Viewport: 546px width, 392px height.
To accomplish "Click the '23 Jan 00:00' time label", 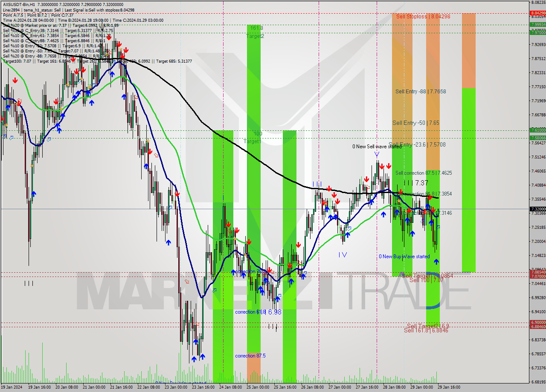I will [x=176, y=387].
